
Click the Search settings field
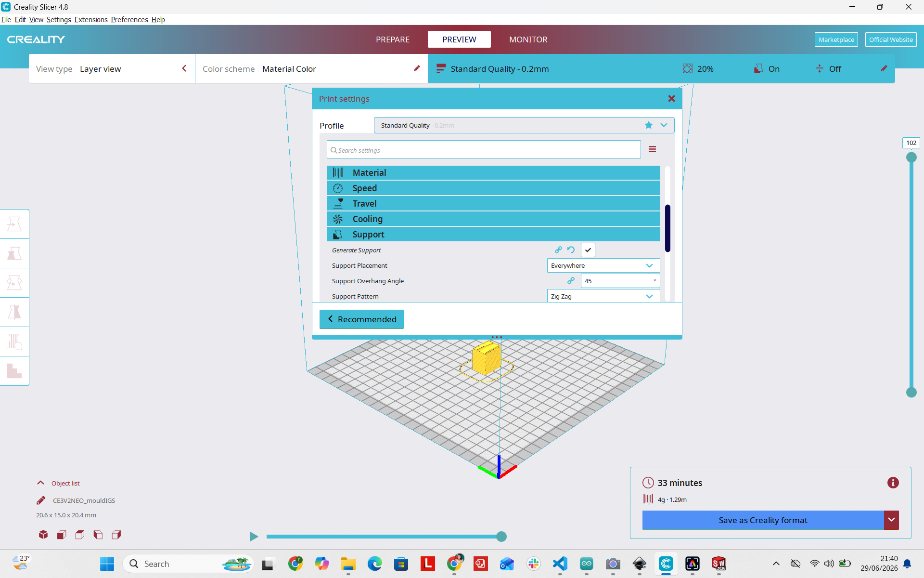click(484, 149)
